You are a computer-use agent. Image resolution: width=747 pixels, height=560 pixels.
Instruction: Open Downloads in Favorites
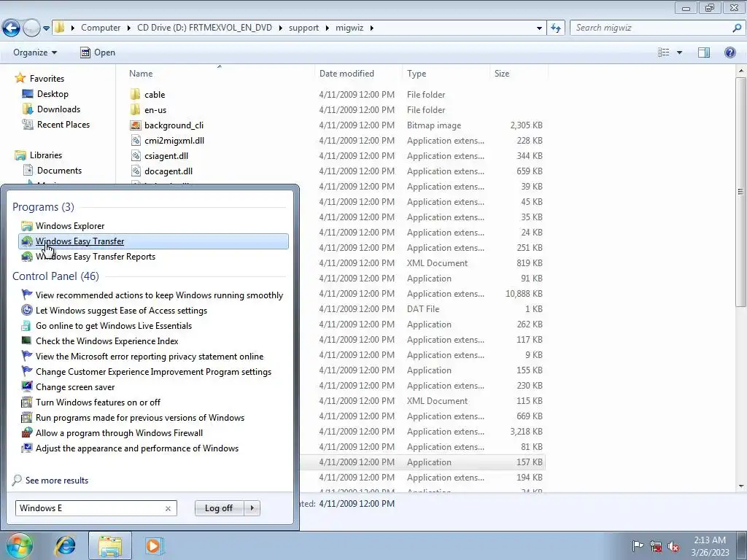(58, 109)
